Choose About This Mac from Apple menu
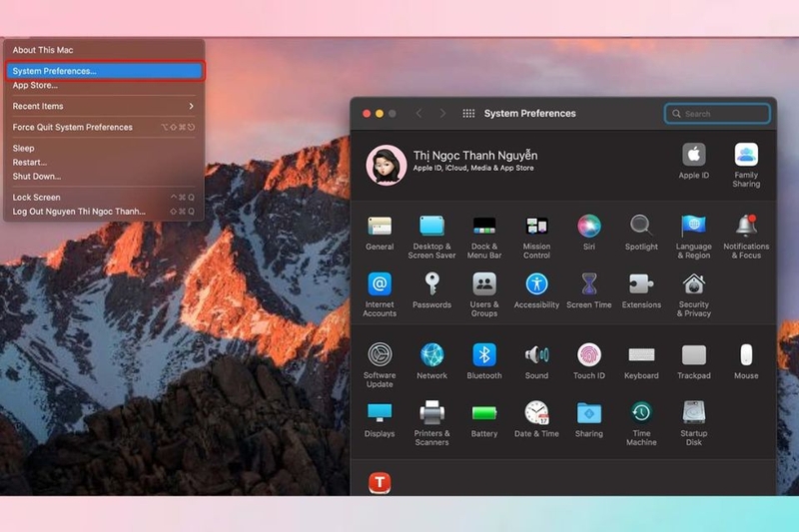Screen dimensions: 799x532 click(x=104, y=50)
